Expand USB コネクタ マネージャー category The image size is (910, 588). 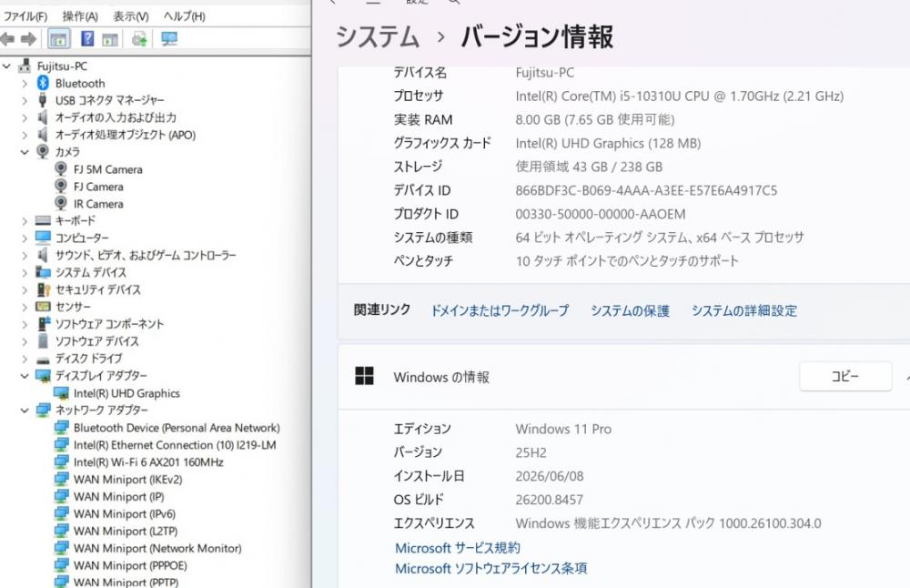click(x=25, y=100)
